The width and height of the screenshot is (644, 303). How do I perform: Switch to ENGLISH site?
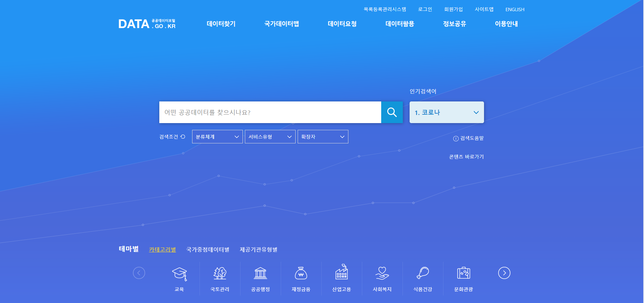pyautogui.click(x=515, y=9)
